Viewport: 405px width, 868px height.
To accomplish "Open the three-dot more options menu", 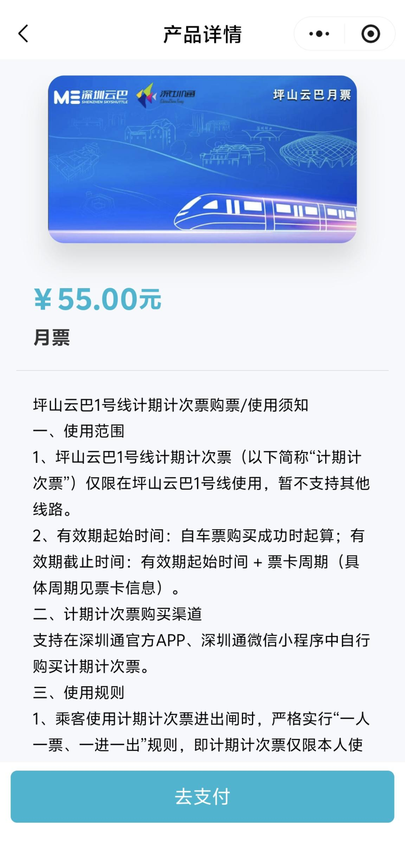I will point(319,34).
